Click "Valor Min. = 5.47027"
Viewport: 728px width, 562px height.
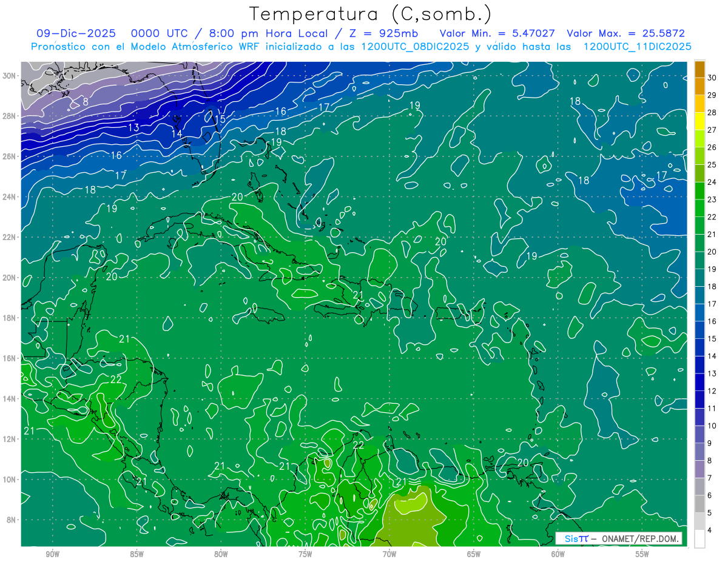(x=497, y=33)
